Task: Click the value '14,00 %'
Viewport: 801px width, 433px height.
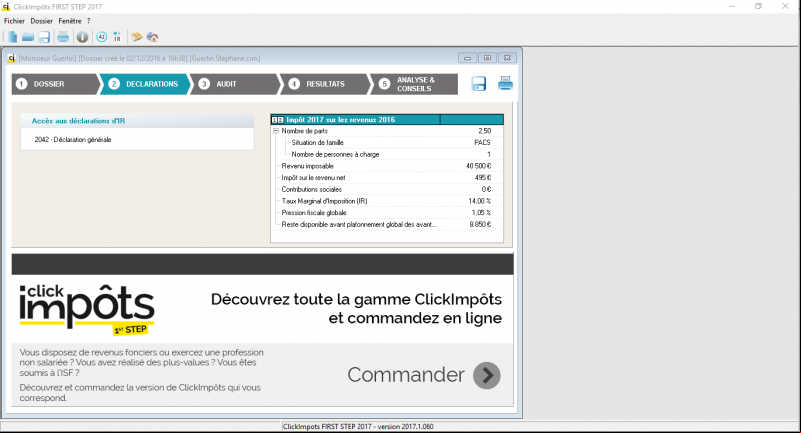Action: (480, 201)
